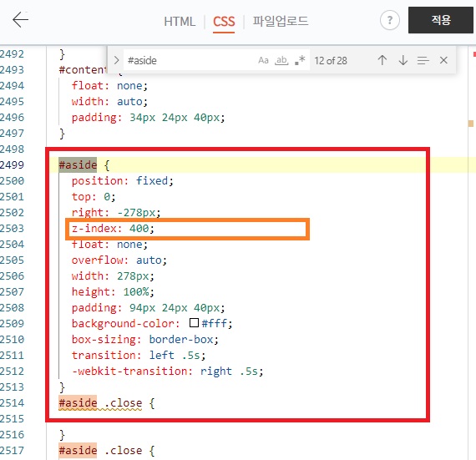The image size is (476, 460).
Task: Toggle Use Regular Expression option
Action: (300, 60)
